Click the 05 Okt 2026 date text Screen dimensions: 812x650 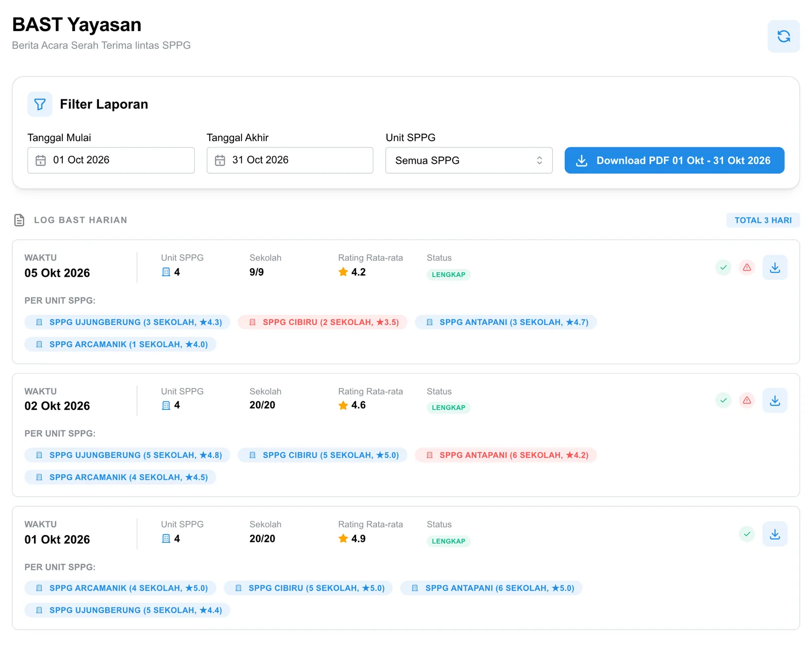(x=57, y=273)
